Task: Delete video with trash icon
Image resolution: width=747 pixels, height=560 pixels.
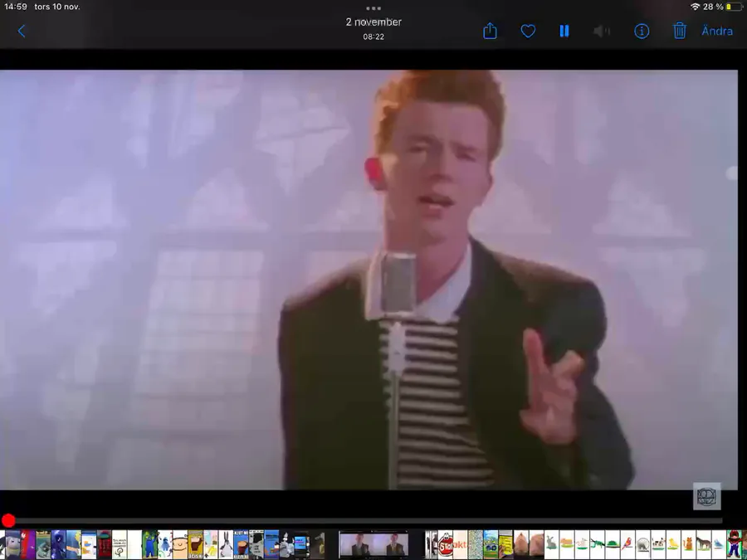Action: 679,31
